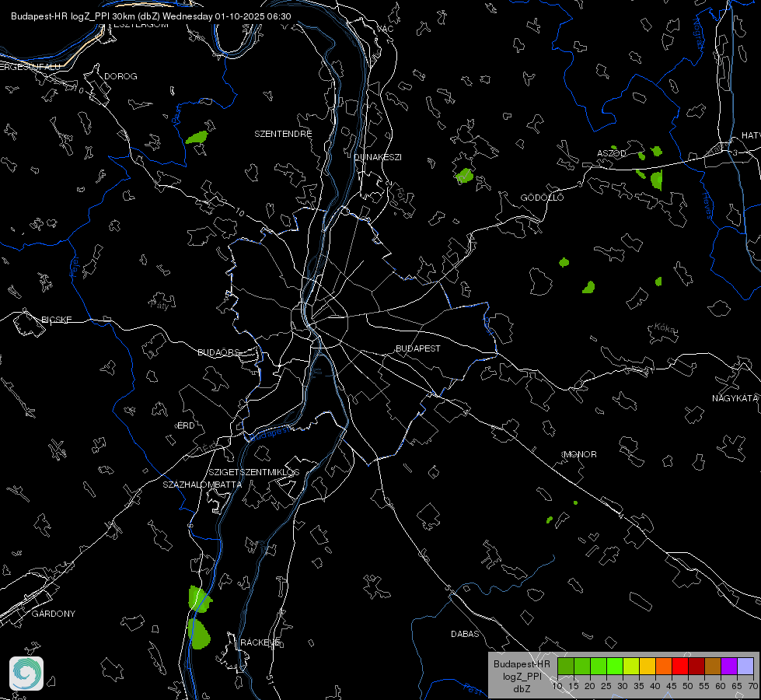Image resolution: width=761 pixels, height=700 pixels.
Task: Click the SZENTENDRE town label
Action: point(283,134)
